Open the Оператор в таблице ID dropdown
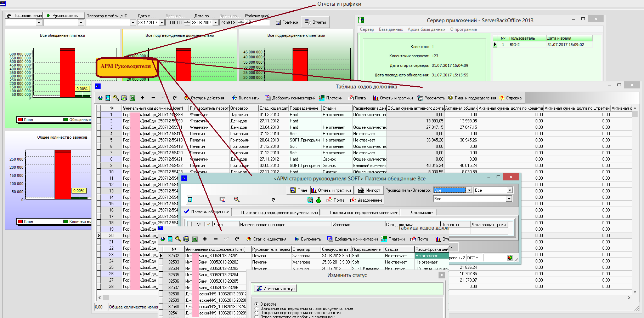Screen dimensions: 644x318 click(133, 23)
